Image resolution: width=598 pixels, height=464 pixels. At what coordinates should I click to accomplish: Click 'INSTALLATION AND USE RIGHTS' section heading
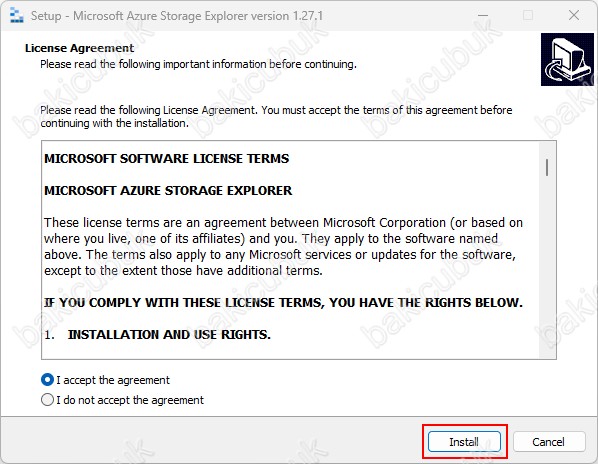(x=169, y=334)
